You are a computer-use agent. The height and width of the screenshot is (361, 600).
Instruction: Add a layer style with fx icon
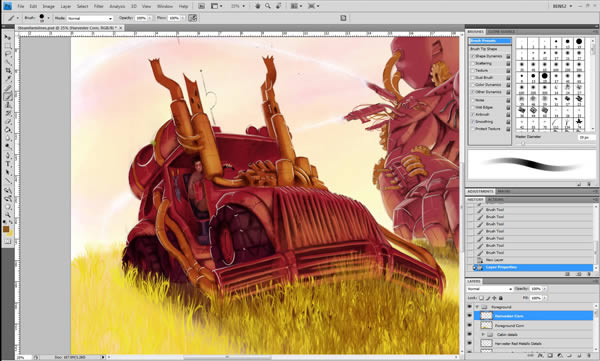coord(541,356)
